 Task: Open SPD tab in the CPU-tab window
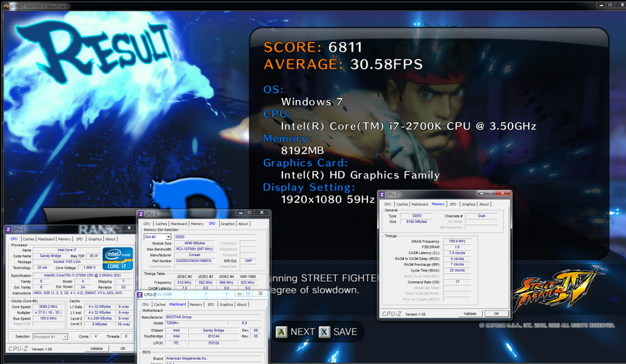[79, 239]
